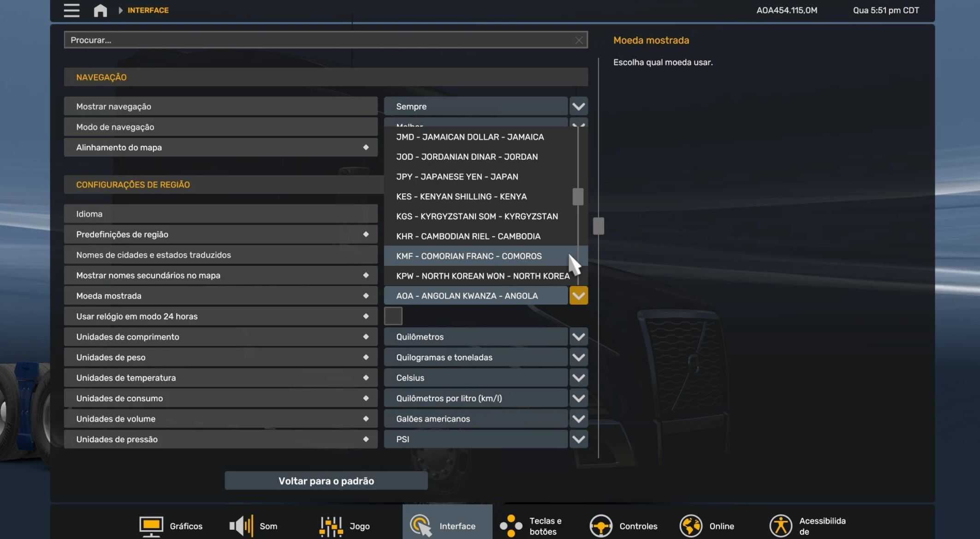Click the Acessibilidade person icon
Screen dimensions: 980x539
click(780, 526)
